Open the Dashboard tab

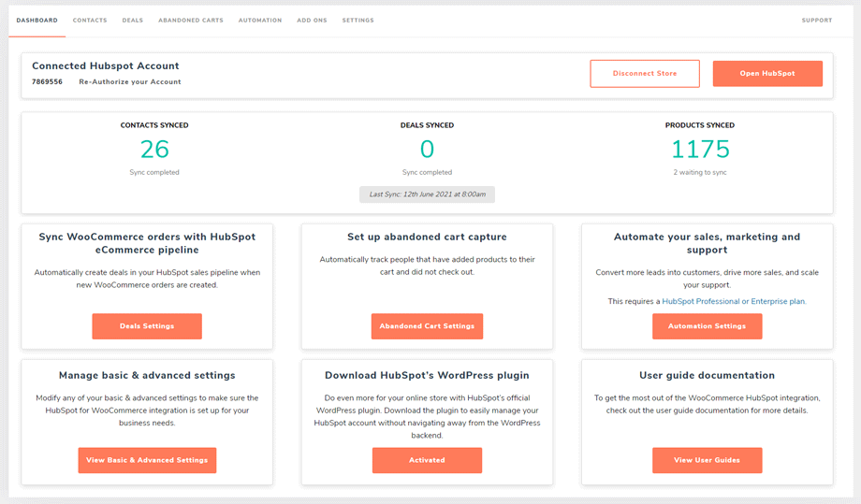pyautogui.click(x=36, y=21)
